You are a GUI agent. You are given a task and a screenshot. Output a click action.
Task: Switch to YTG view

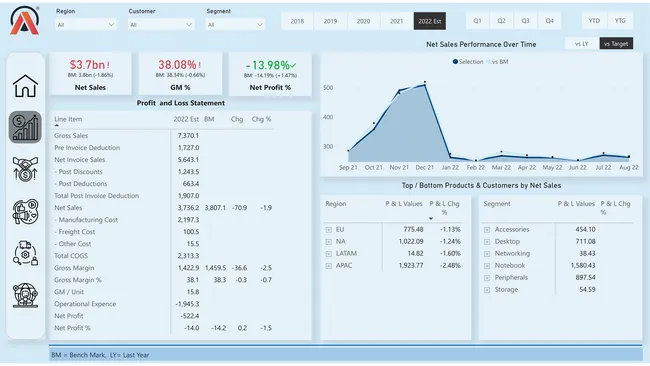(x=620, y=21)
